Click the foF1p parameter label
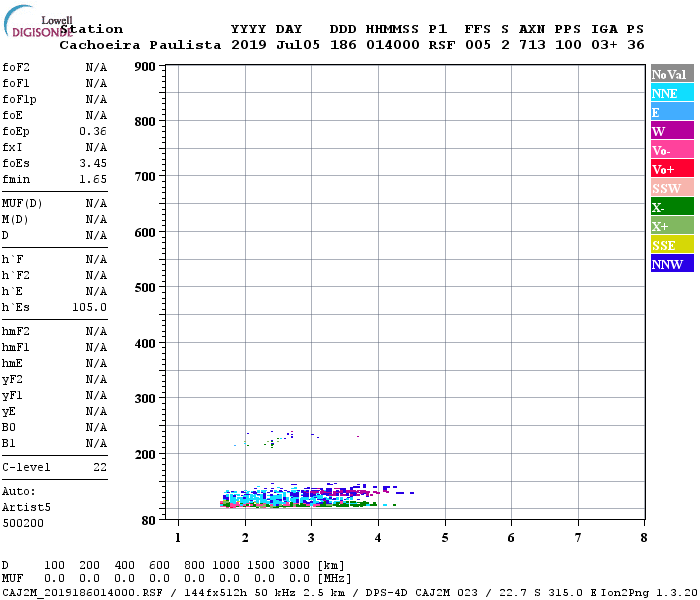 click(x=19, y=100)
